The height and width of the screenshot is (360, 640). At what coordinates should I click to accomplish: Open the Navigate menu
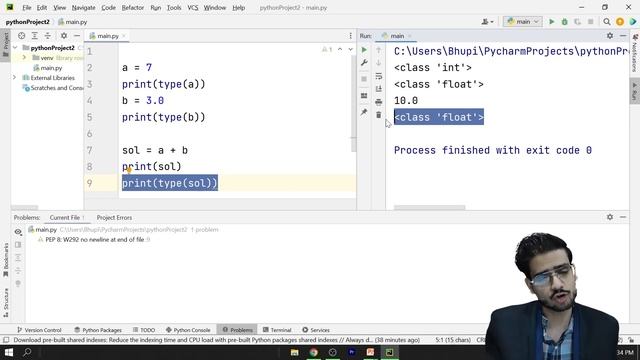(x=83, y=8)
